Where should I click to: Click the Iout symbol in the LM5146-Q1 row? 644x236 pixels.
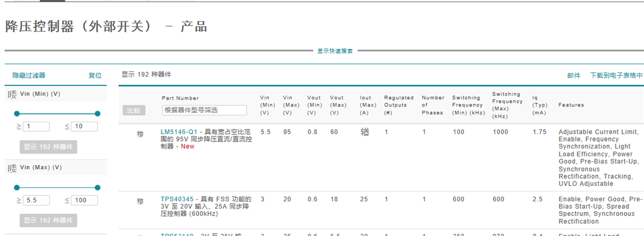click(x=364, y=132)
